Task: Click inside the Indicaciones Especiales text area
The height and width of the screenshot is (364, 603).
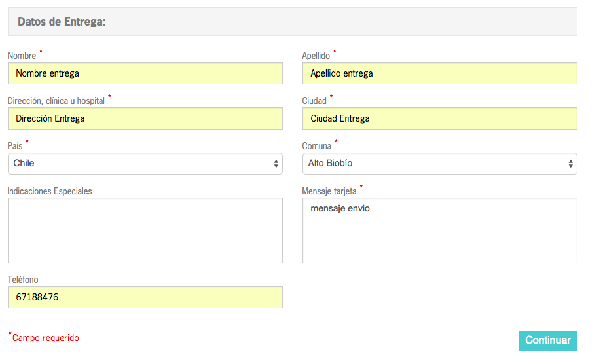Action: point(145,230)
